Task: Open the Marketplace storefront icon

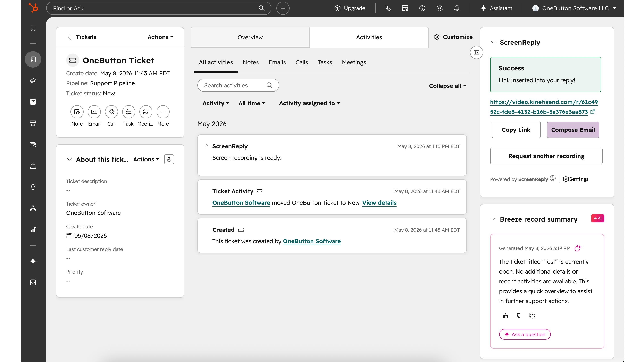Action: click(x=405, y=8)
